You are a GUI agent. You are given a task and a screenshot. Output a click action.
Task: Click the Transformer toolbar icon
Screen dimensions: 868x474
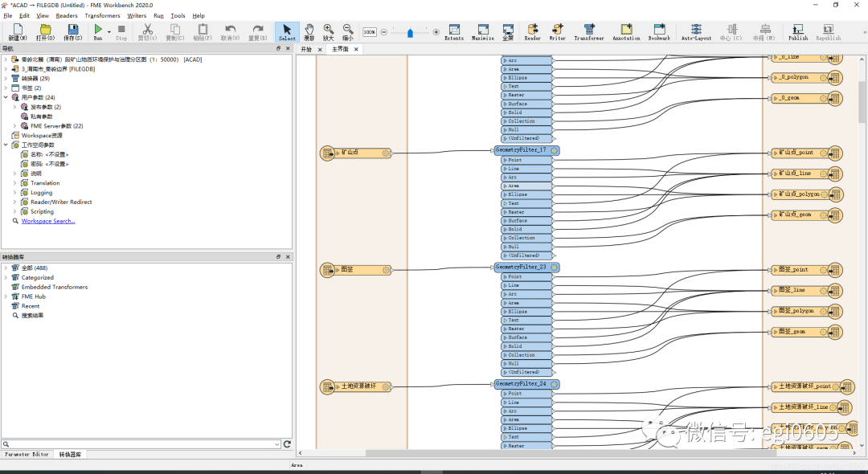pyautogui.click(x=588, y=31)
